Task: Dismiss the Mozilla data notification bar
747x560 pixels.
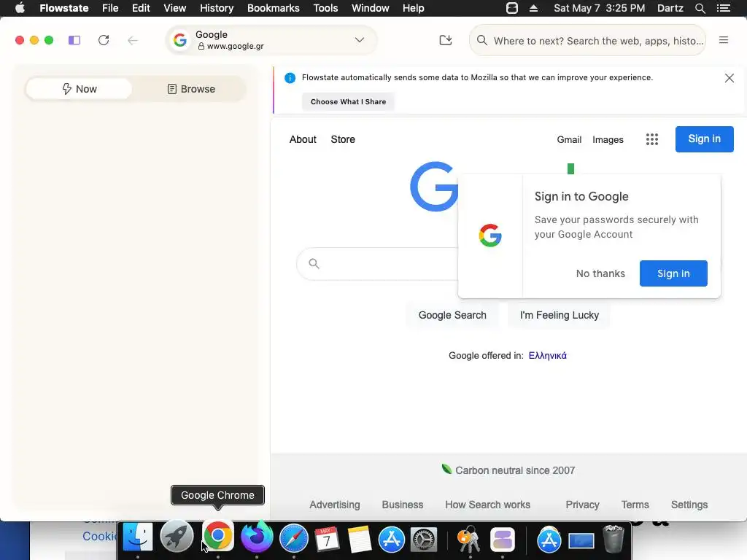Action: [x=729, y=78]
